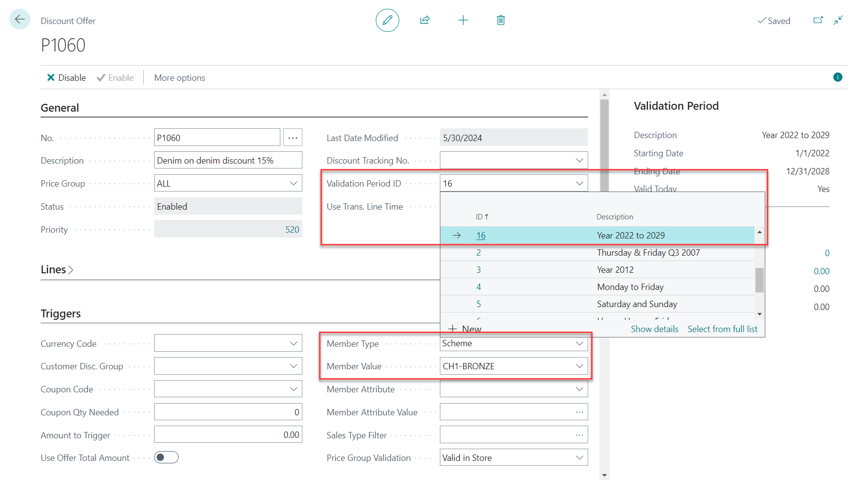The height and width of the screenshot is (480, 868).
Task: Click the Select from full list link
Action: pos(722,329)
